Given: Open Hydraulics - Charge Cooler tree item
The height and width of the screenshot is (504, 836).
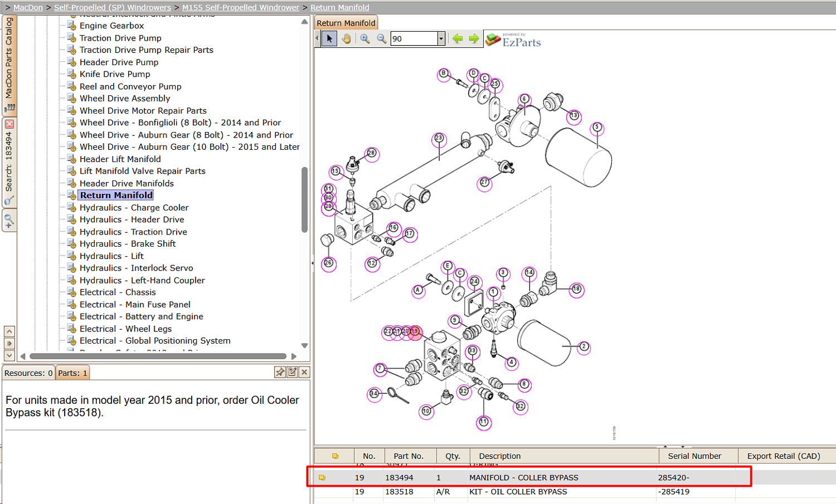Looking at the screenshot, I should pos(134,208).
